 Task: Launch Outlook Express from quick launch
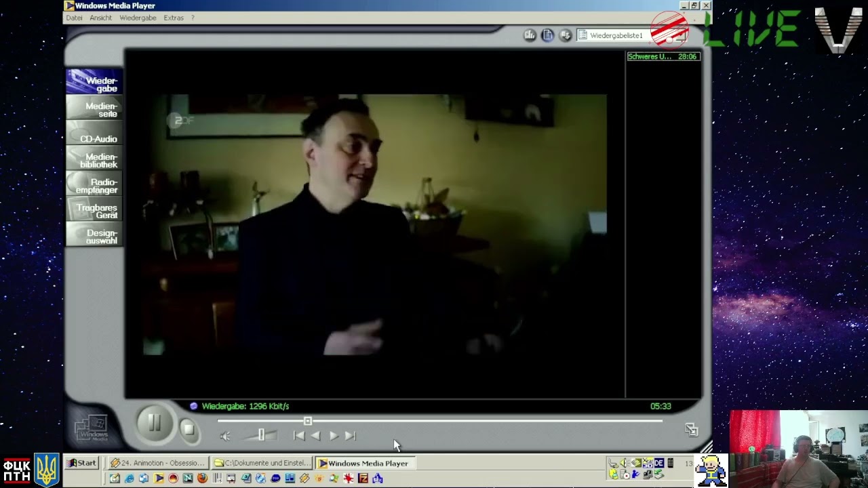[144, 479]
